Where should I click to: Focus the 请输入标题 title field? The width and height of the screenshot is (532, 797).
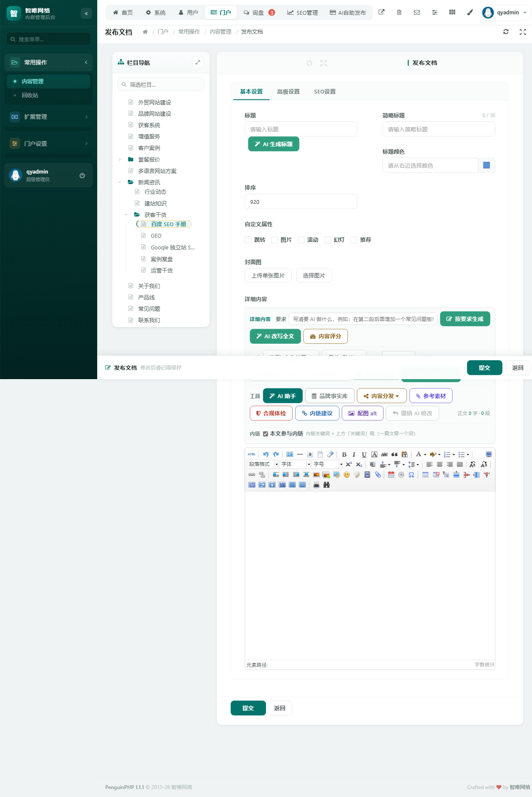(x=301, y=129)
